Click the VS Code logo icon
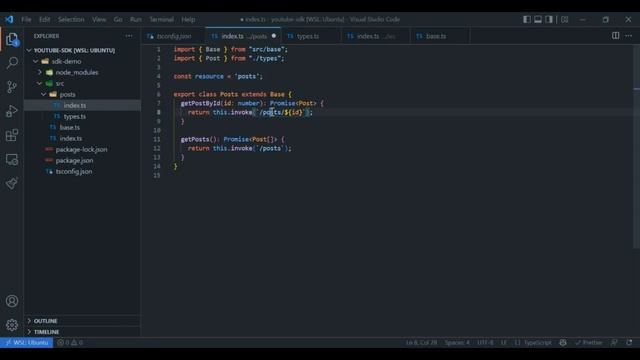 (9, 19)
